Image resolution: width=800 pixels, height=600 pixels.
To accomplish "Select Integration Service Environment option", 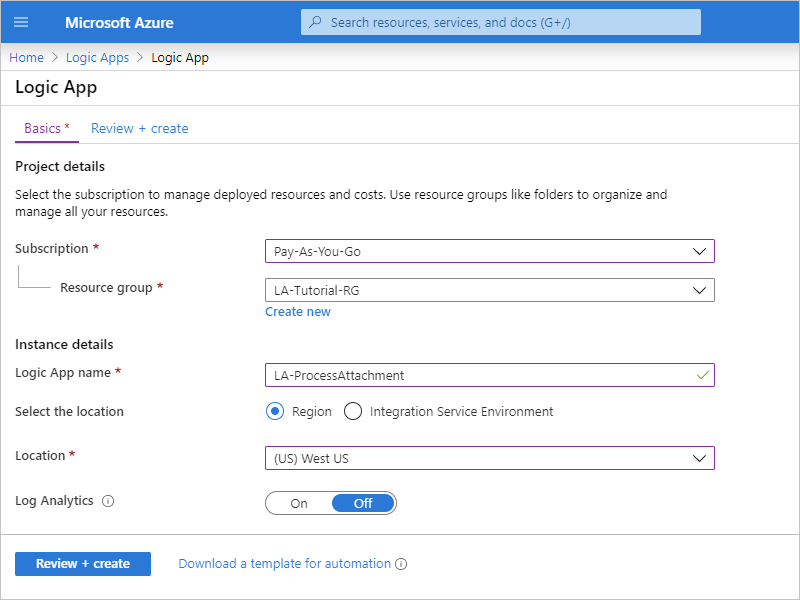I will 352,411.
